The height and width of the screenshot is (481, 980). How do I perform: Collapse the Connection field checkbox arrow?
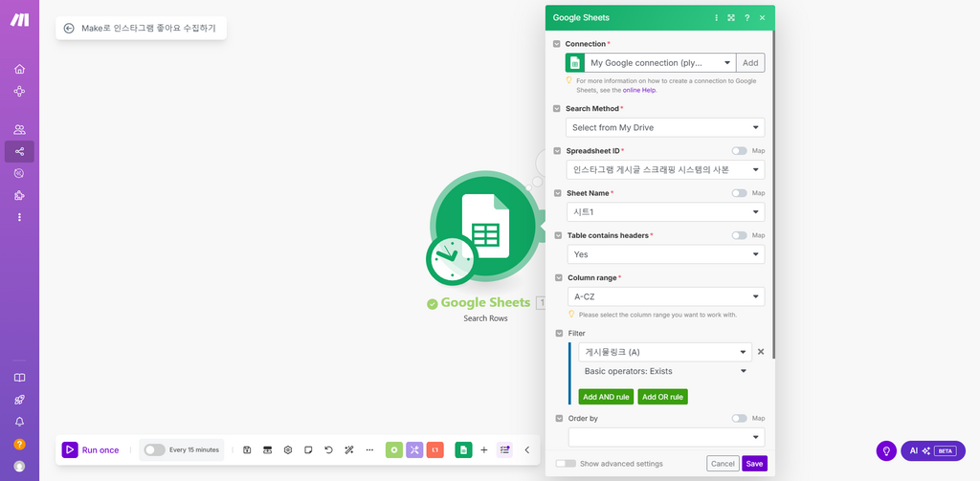click(557, 44)
